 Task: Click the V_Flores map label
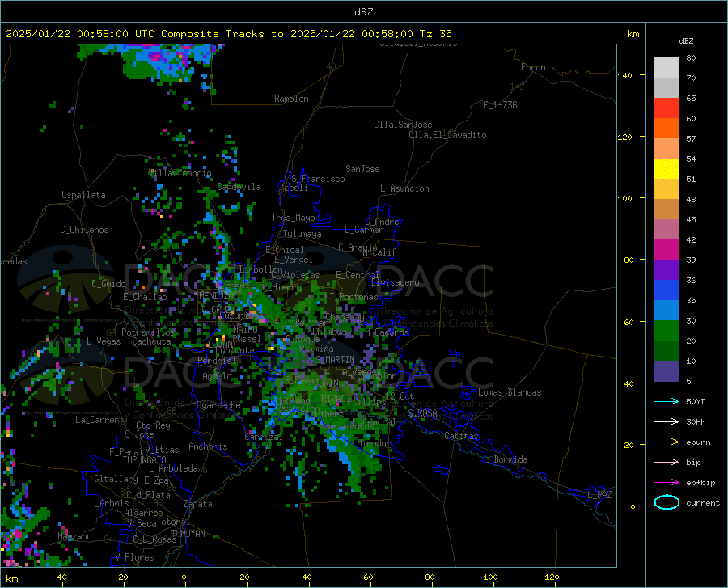pyautogui.click(x=134, y=557)
